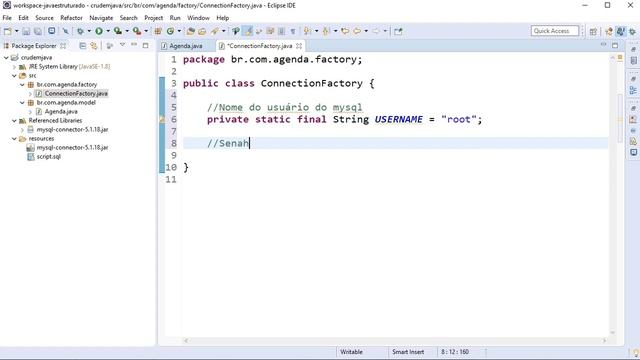The image size is (640, 360).
Task: Open the New Java Class dropdown arrow
Action: click(179, 31)
